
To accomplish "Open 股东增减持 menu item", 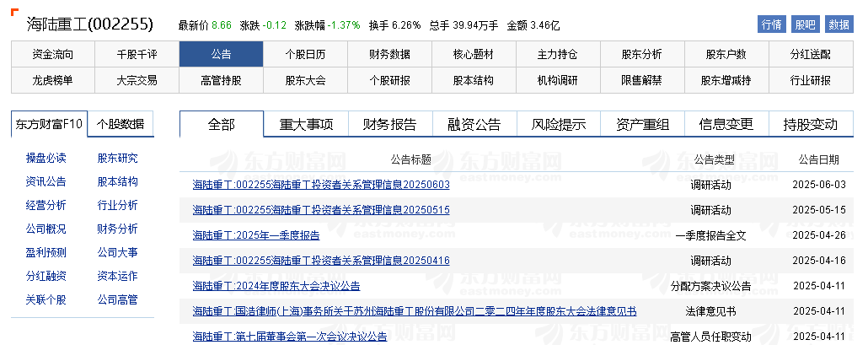I will 726,80.
